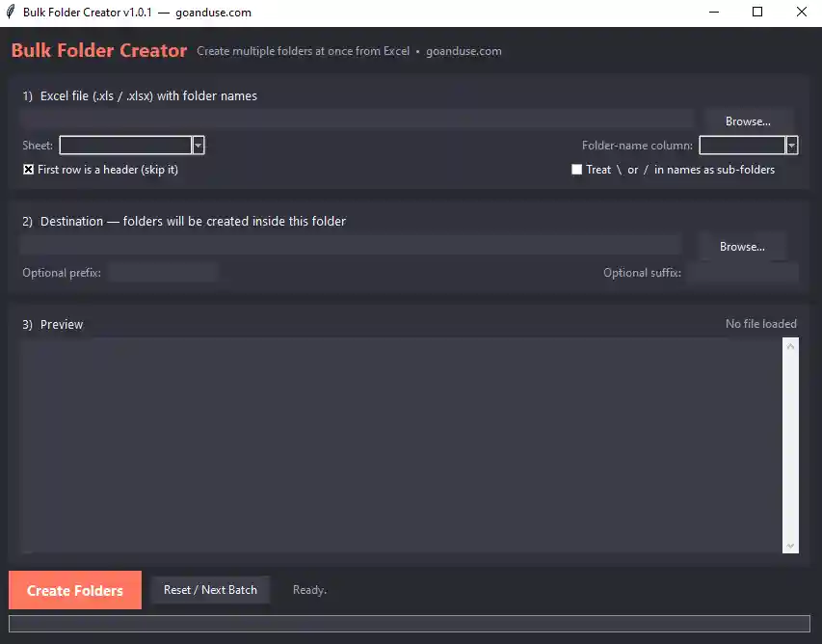822x644 pixels.
Task: Click the feather app icon in title bar
Action: click(x=11, y=13)
